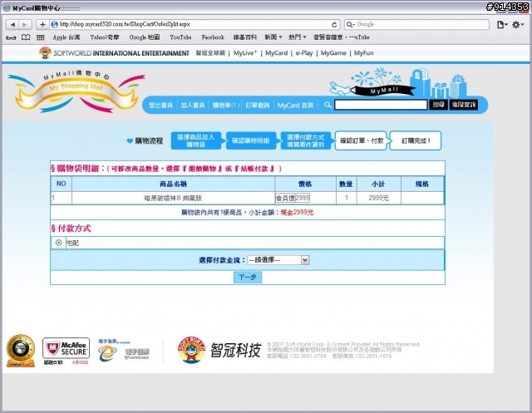The width and height of the screenshot is (532, 413).
Task: Click the 搜尋 search button
Action: pyautogui.click(x=438, y=105)
